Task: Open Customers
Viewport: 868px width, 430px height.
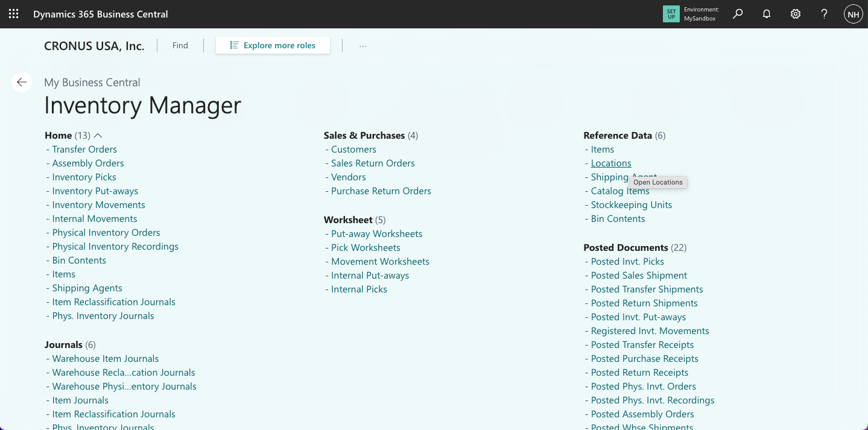Action: [x=353, y=150]
